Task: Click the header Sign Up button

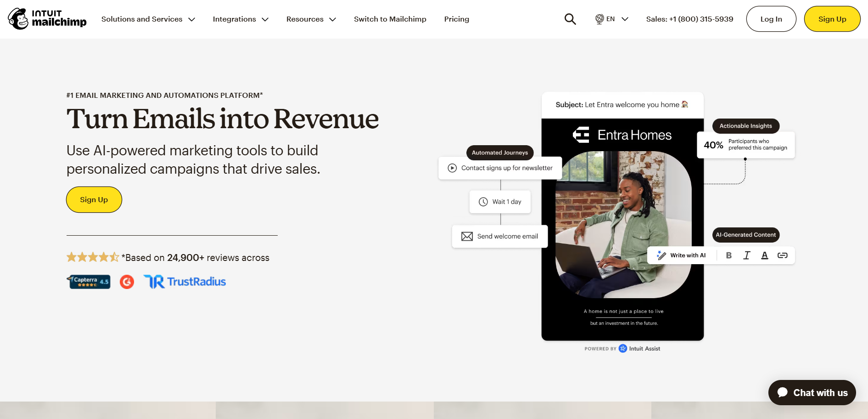Action: pyautogui.click(x=832, y=19)
